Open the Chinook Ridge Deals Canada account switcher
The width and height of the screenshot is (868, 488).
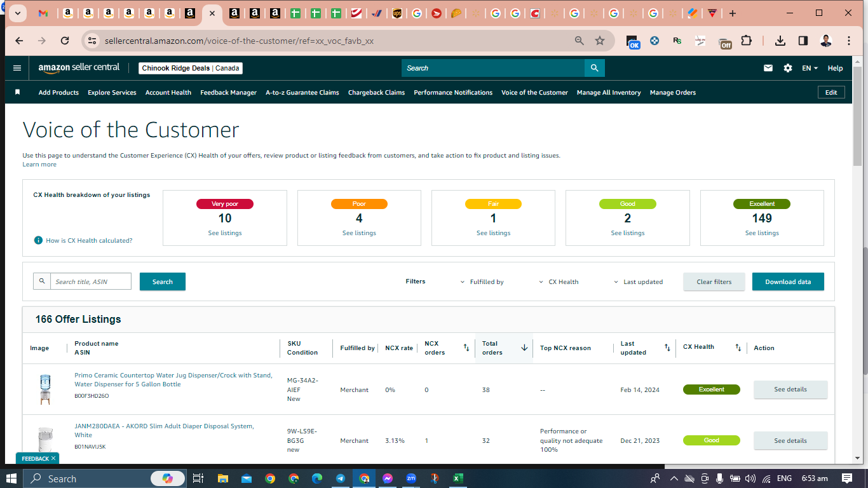click(x=191, y=68)
